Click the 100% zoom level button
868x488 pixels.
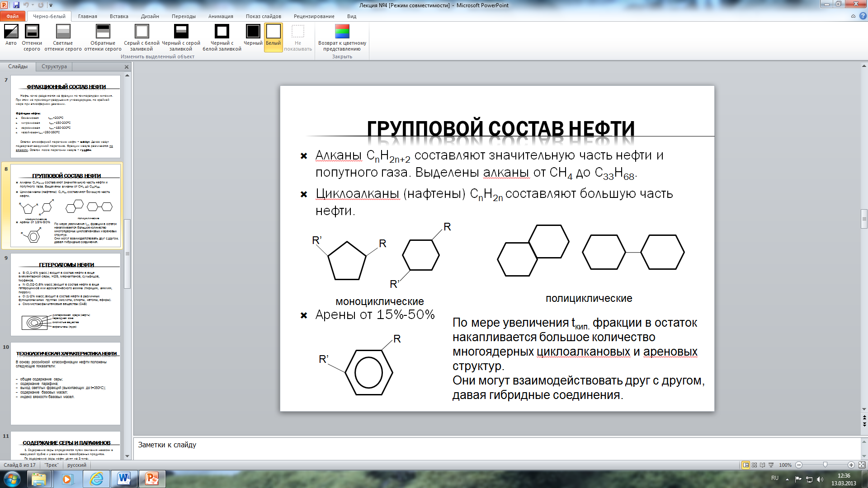tap(785, 465)
